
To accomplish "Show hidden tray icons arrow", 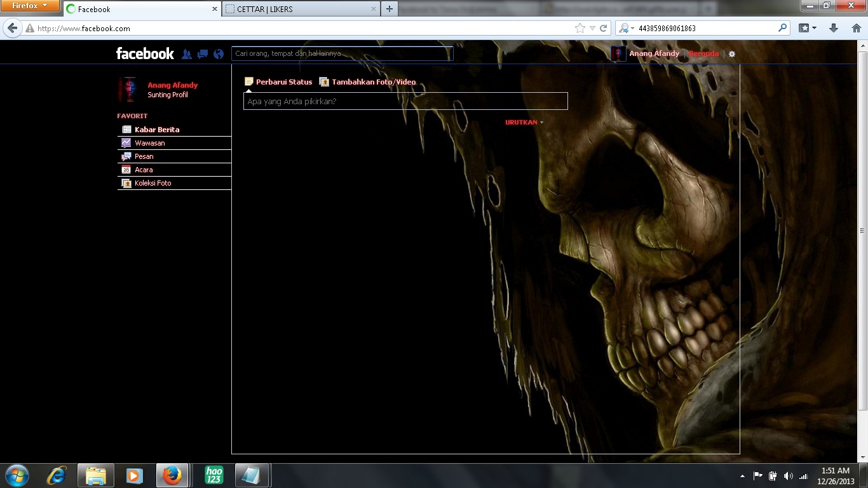I will [x=742, y=476].
